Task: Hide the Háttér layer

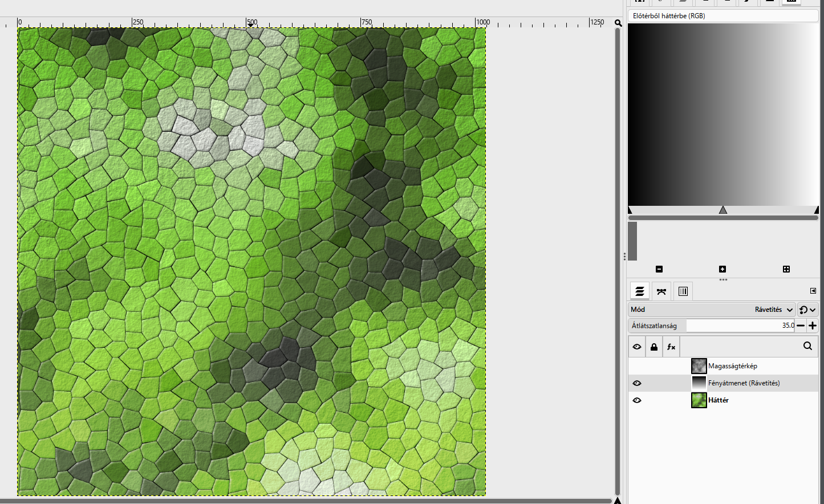Action: tap(637, 400)
